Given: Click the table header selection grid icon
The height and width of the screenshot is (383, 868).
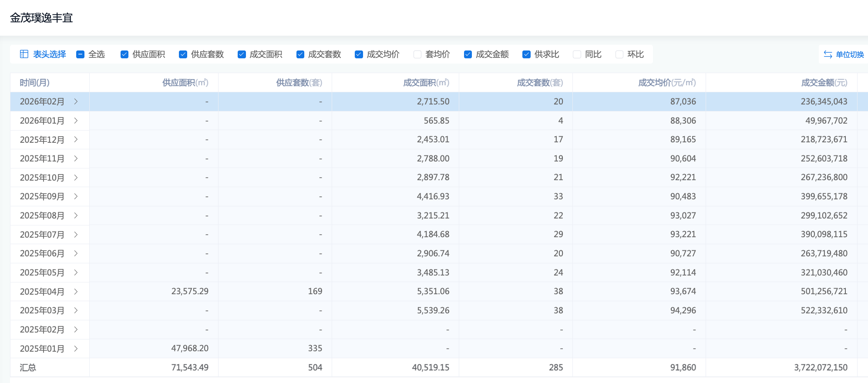Looking at the screenshot, I should (24, 54).
